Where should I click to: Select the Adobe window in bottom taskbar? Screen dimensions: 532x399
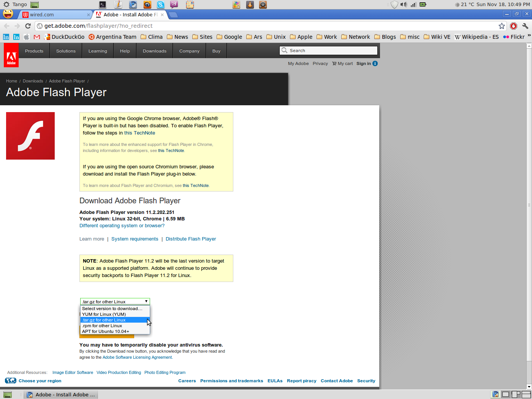tap(61, 394)
